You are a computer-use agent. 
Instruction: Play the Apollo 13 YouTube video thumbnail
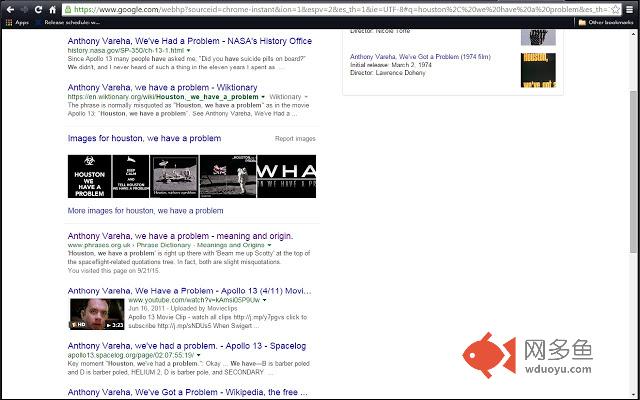(x=96, y=313)
